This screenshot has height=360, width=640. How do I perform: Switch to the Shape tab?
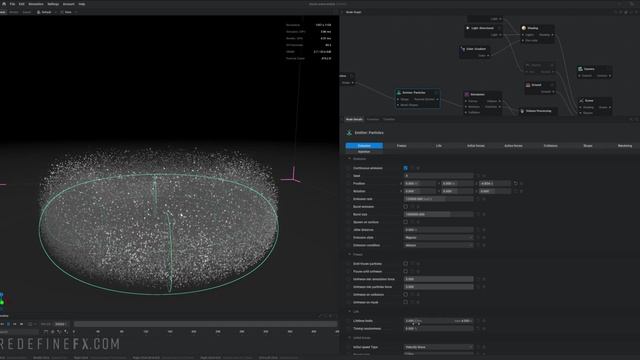(x=588, y=146)
